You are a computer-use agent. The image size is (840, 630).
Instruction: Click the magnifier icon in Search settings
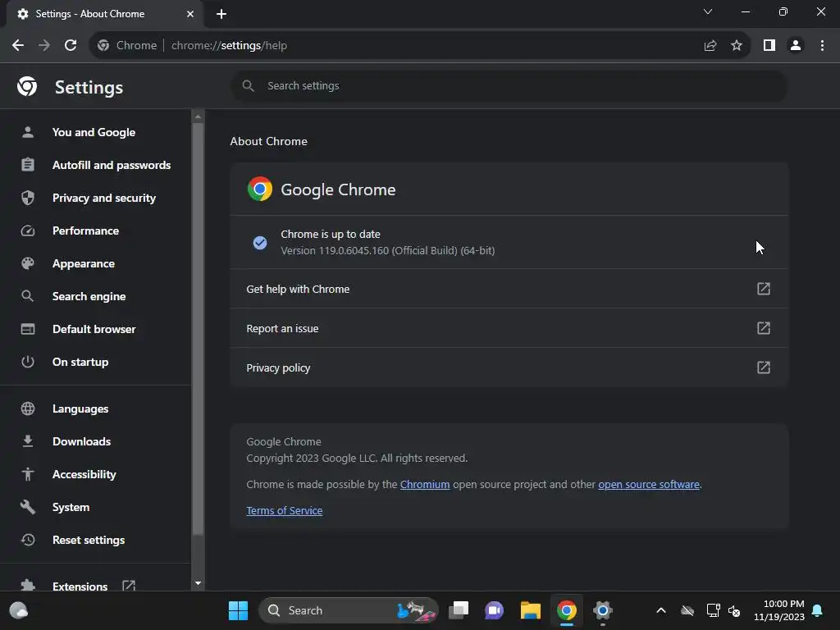pyautogui.click(x=248, y=85)
